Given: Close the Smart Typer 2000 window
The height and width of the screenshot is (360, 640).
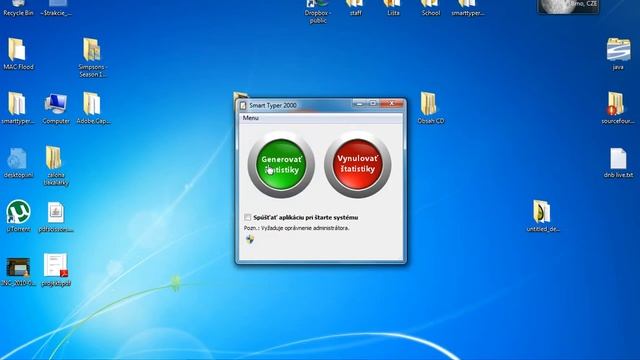Looking at the screenshot, I should click(x=391, y=104).
